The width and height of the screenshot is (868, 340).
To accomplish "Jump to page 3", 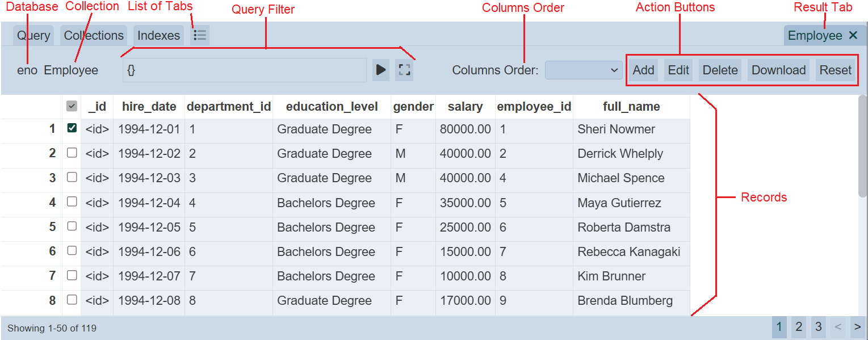I will point(818,328).
